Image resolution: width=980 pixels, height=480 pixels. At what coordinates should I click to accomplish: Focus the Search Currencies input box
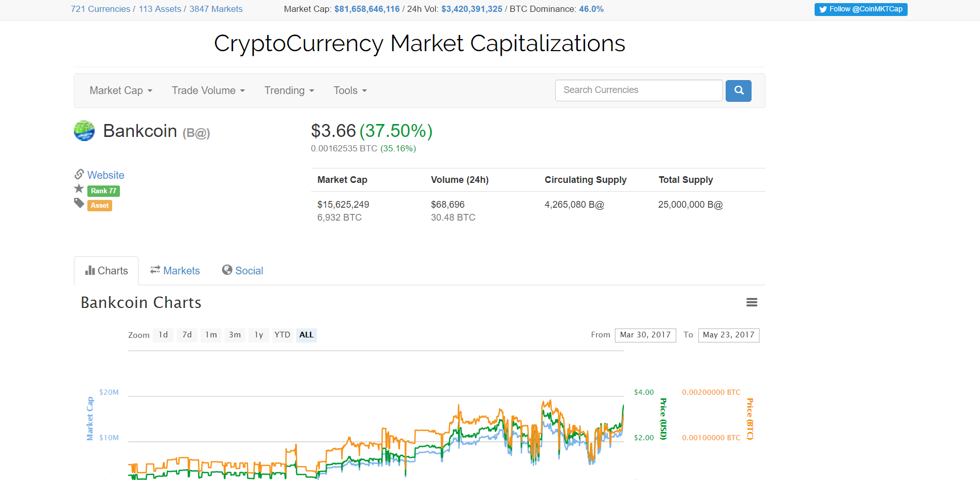click(x=639, y=90)
